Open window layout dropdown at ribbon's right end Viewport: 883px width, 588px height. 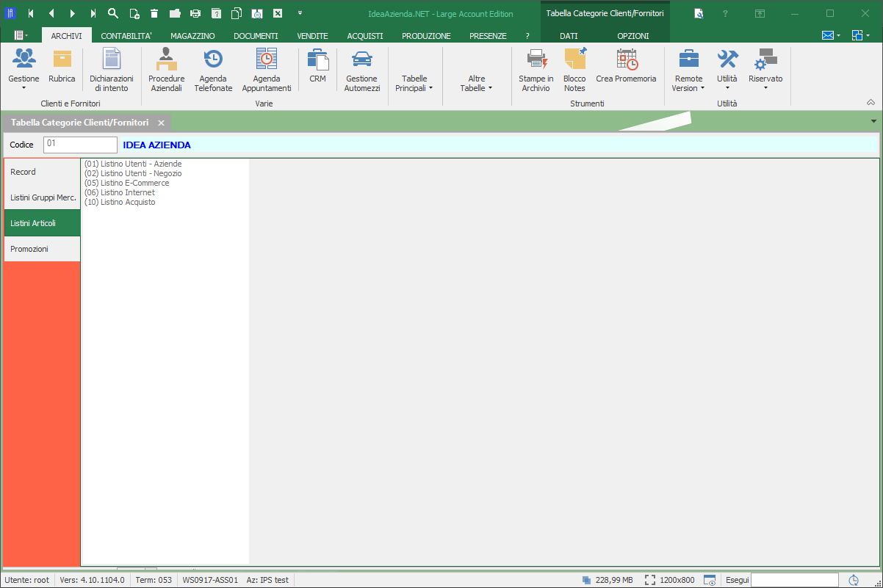coord(860,35)
